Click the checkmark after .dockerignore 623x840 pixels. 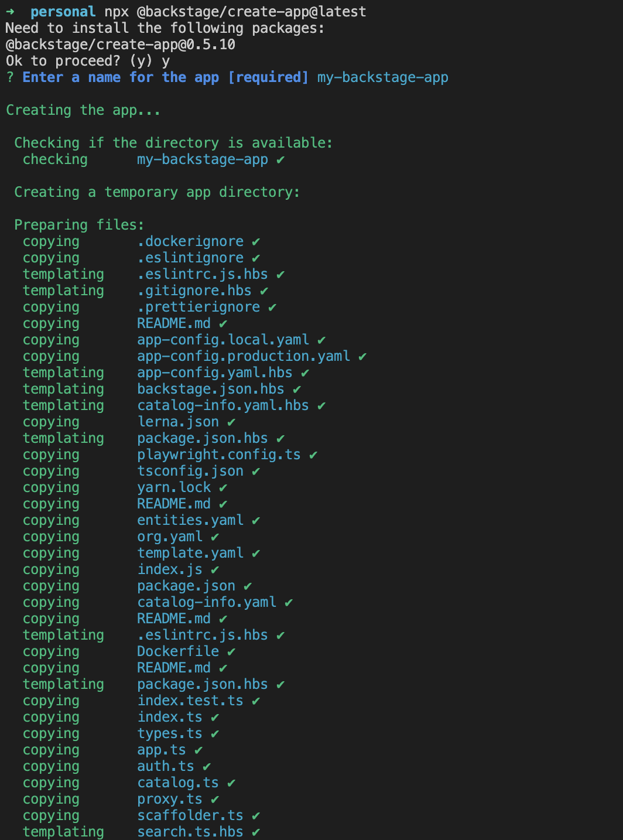coord(256,241)
